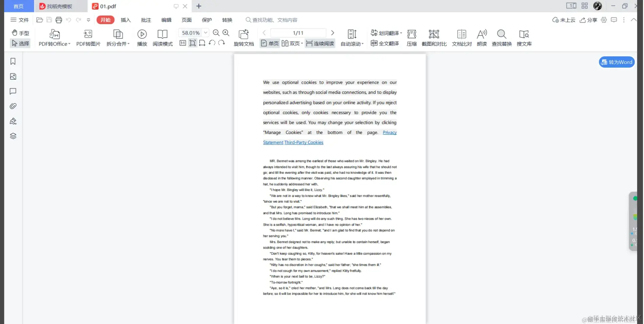644x324 pixels.
Task: Click the undo arrow
Action: pos(68,20)
